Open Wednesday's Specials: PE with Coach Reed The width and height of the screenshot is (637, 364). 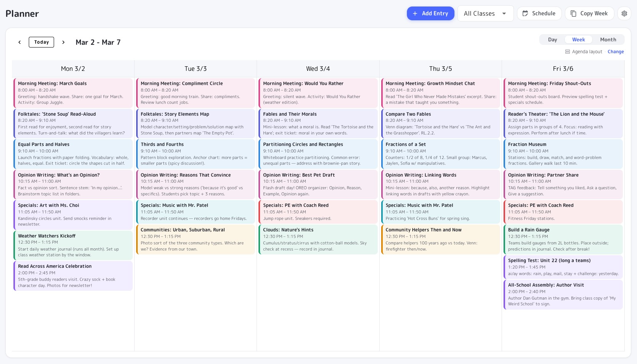(x=318, y=212)
